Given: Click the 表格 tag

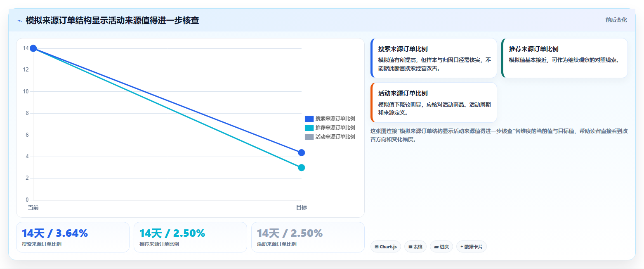Looking at the screenshot, I should (415, 247).
